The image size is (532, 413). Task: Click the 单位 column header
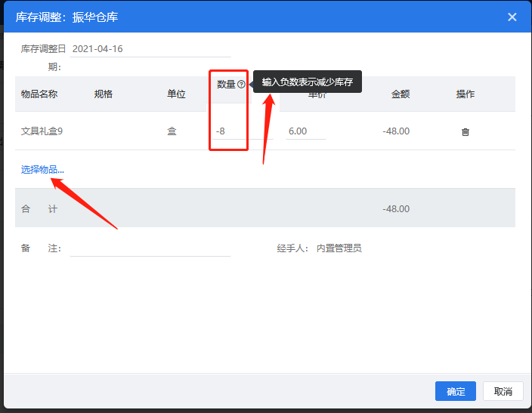[x=176, y=94]
